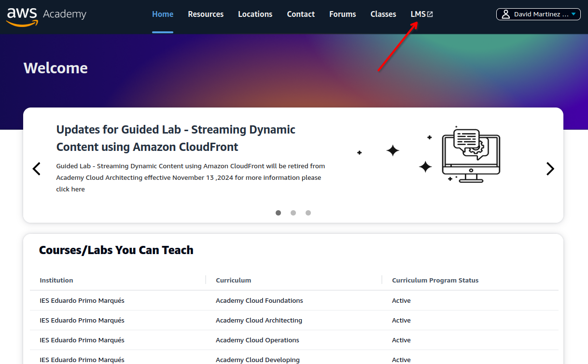The height and width of the screenshot is (364, 588).
Task: Go to previous carousel slide arrow
Action: click(x=36, y=169)
